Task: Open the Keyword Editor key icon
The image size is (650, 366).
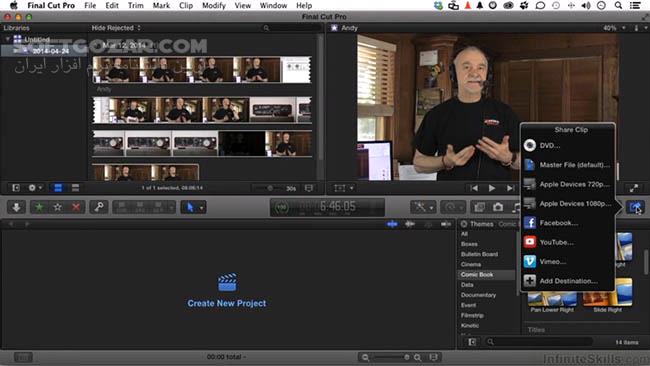Action: point(99,207)
